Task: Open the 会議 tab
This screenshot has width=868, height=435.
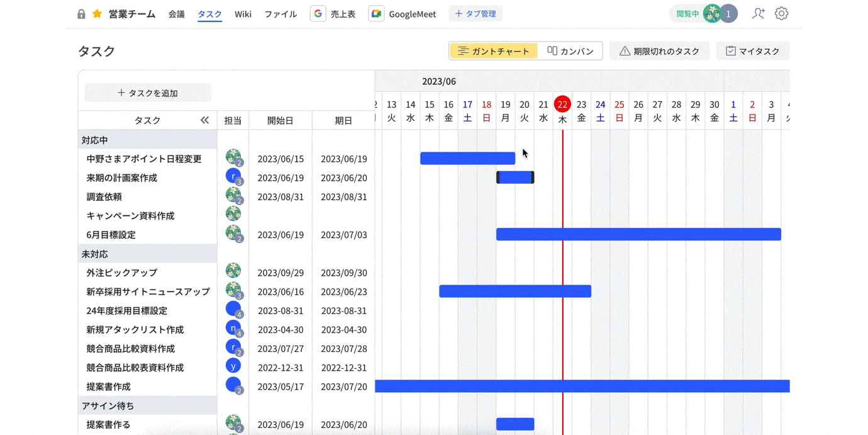Action: tap(176, 14)
